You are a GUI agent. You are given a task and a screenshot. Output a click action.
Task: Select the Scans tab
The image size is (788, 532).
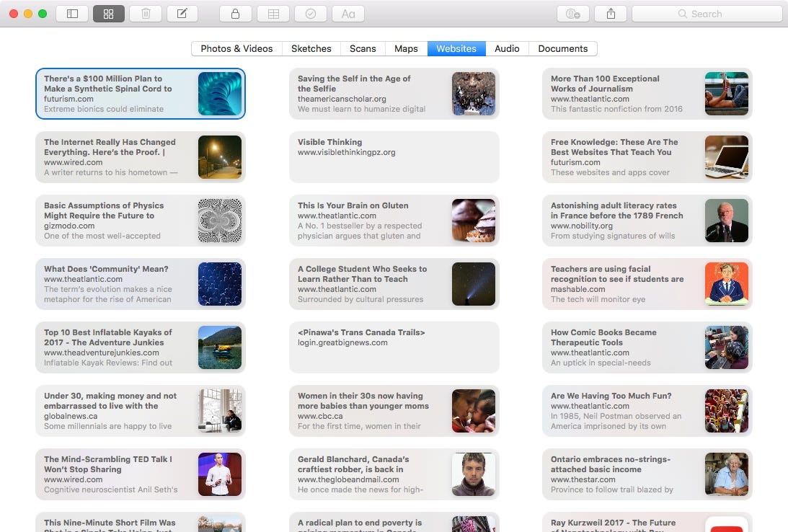tap(363, 49)
